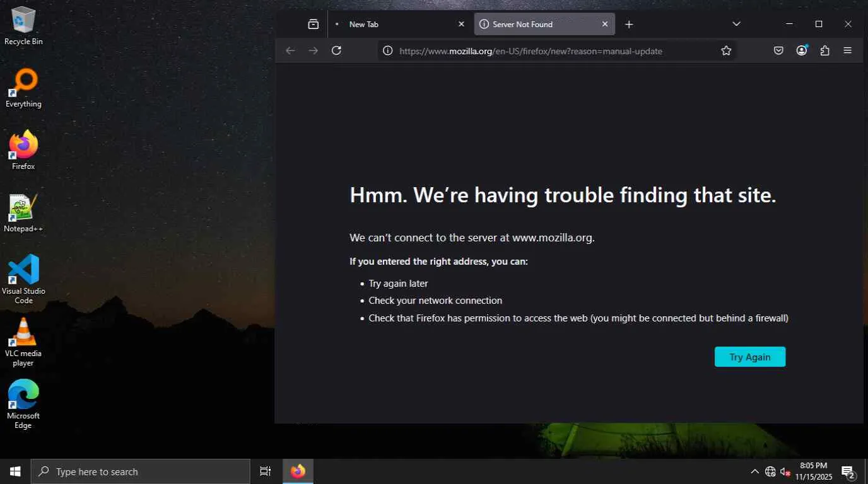This screenshot has width=868, height=484.
Task: Open the Pocket save button
Action: (x=778, y=50)
